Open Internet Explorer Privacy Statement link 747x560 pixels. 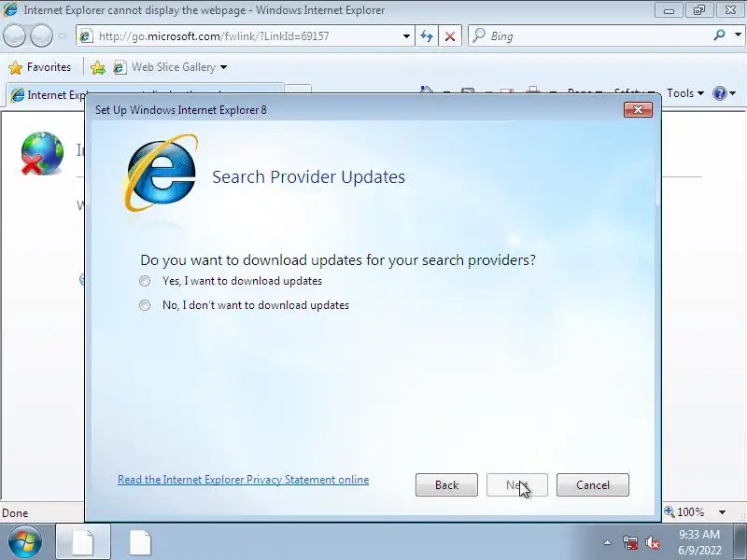click(x=243, y=480)
